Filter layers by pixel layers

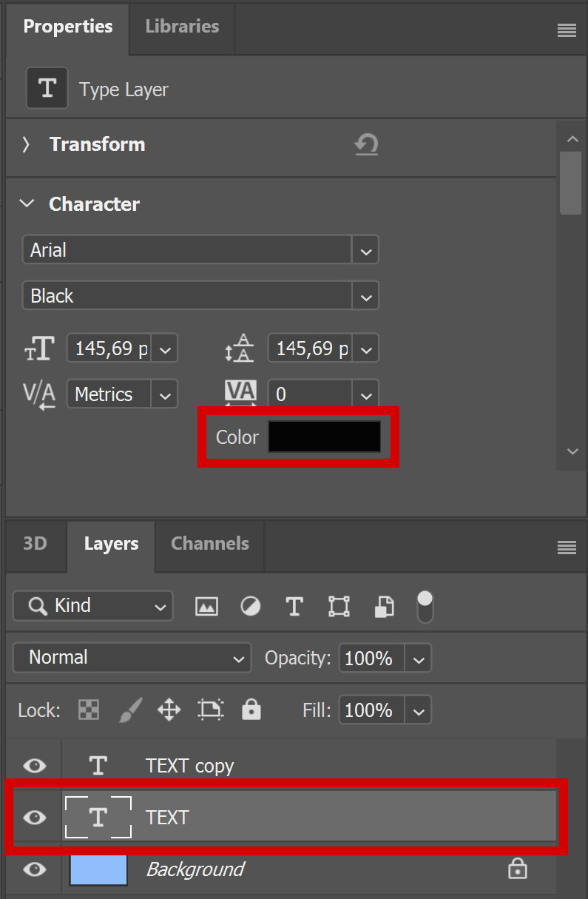206,607
